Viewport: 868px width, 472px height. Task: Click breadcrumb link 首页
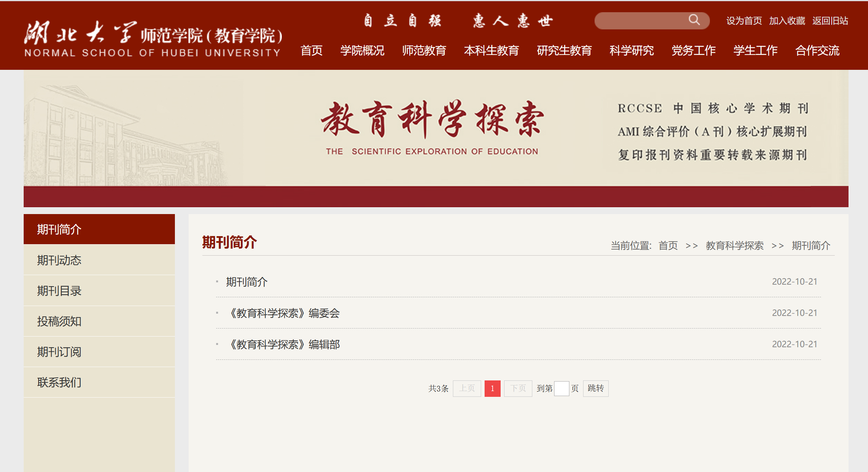click(668, 245)
